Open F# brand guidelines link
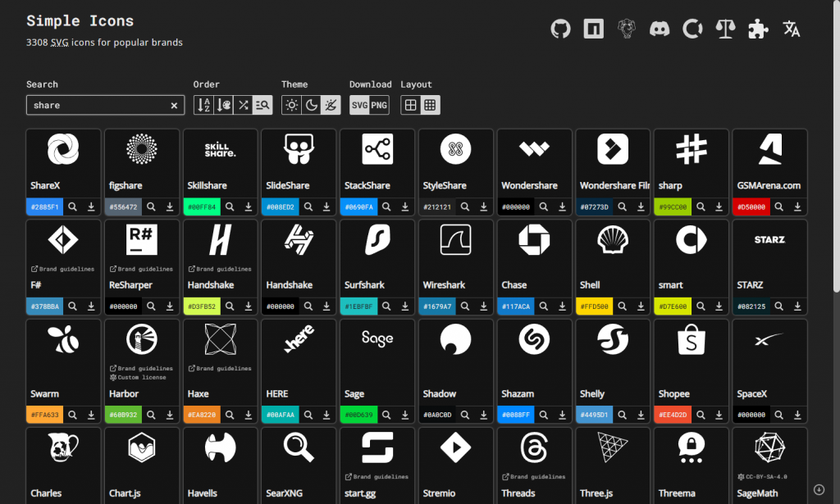Screen dimensions: 840x504 pyautogui.click(x=62, y=269)
